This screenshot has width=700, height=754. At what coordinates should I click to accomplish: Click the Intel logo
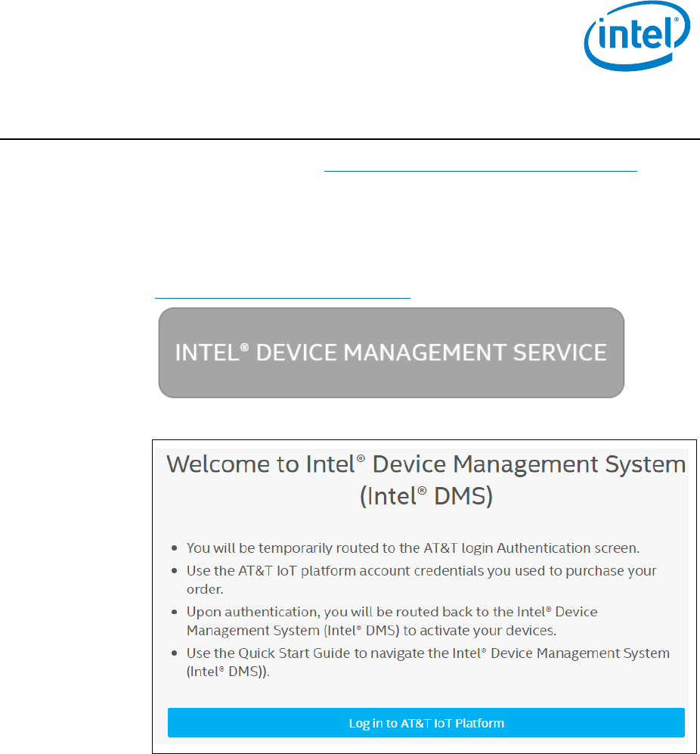(x=637, y=36)
